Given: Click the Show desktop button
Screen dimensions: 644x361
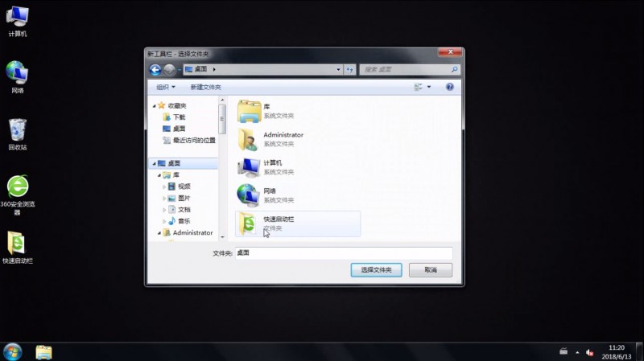Looking at the screenshot, I should [x=639, y=352].
